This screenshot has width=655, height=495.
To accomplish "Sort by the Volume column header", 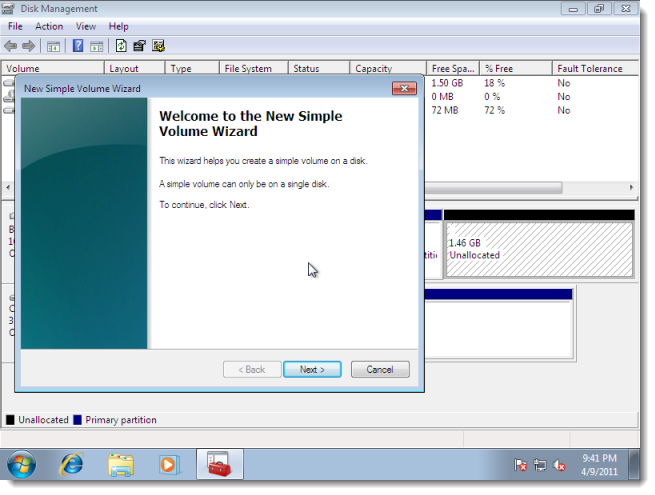I will point(53,69).
